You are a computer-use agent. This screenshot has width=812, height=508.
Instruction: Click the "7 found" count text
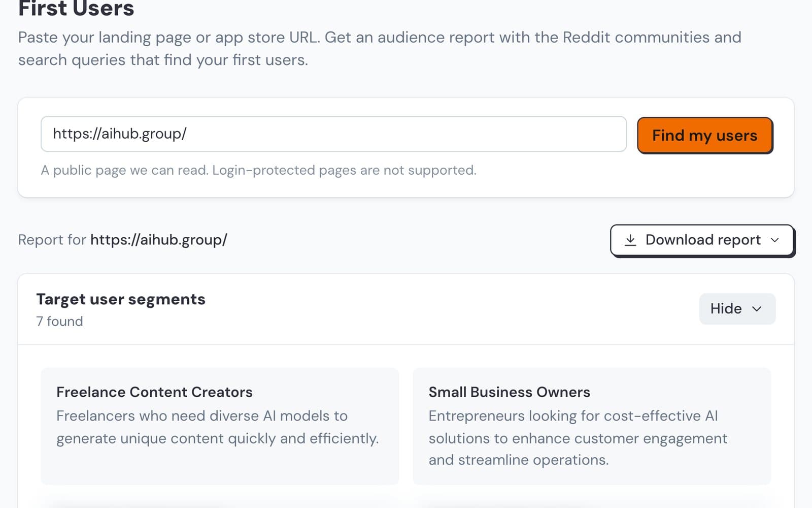point(59,322)
